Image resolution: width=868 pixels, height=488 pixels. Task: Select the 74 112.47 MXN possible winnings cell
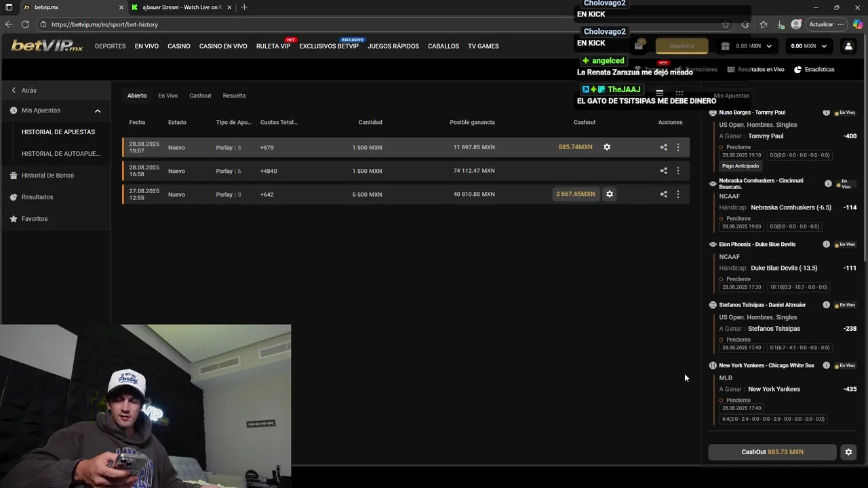tap(474, 171)
